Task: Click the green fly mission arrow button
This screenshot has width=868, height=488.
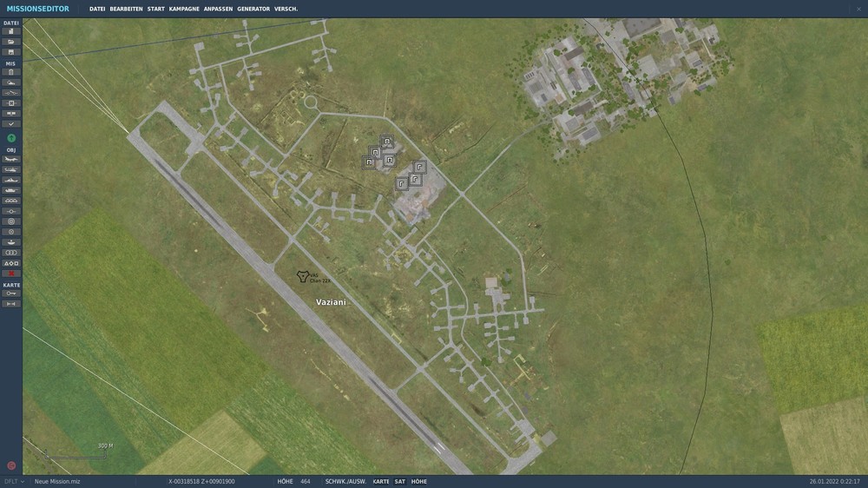Action: click(x=11, y=138)
